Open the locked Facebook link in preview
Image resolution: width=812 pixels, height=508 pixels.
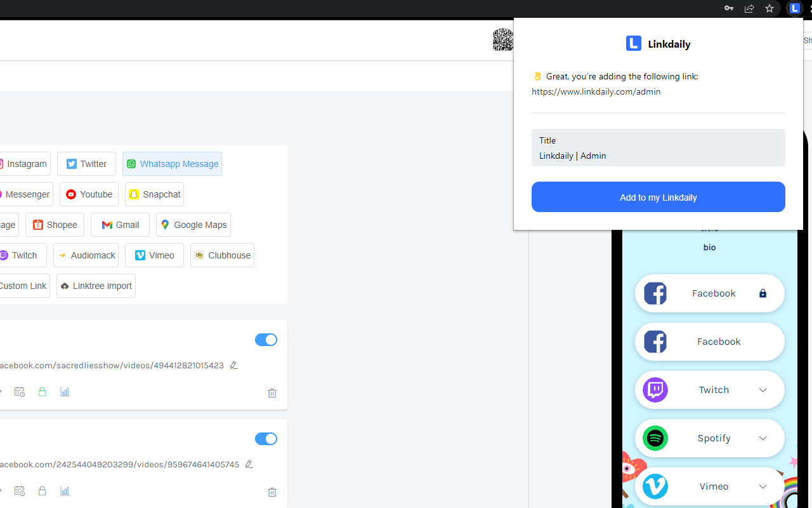709,293
